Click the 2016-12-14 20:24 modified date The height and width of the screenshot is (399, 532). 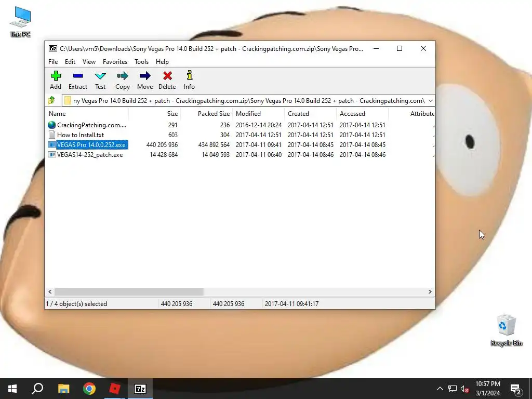click(259, 125)
